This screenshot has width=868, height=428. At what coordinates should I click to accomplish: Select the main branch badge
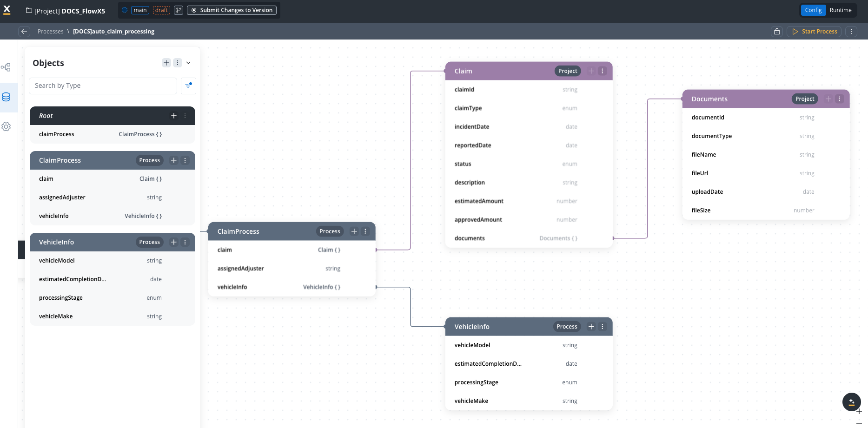click(140, 10)
